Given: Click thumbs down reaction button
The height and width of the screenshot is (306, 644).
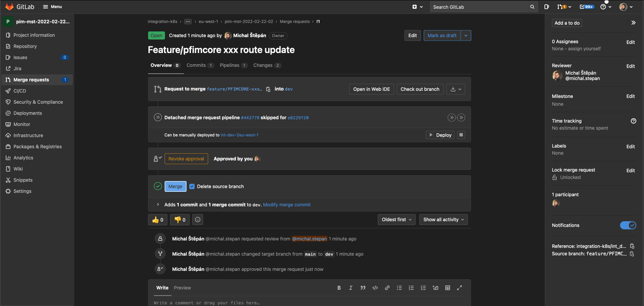Looking at the screenshot, I should tap(180, 220).
